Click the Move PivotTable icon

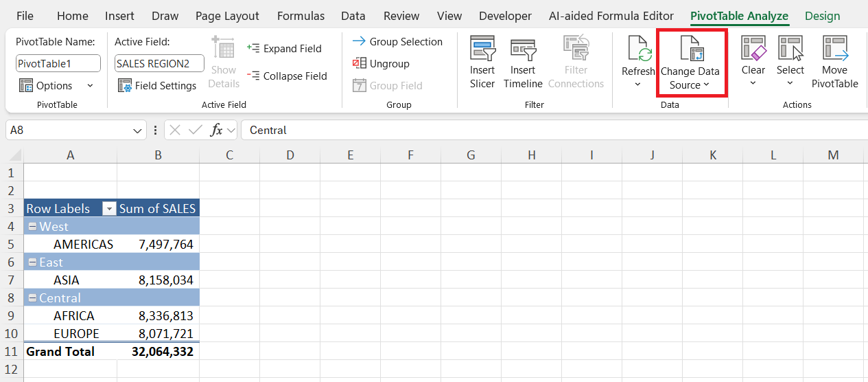(835, 49)
